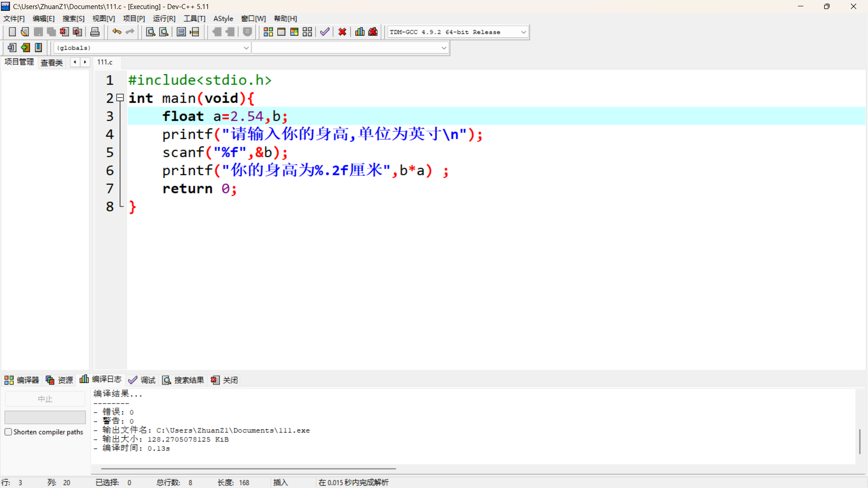Collapse the main function fold marker
Image resolution: width=868 pixels, height=488 pixels.
tap(120, 98)
